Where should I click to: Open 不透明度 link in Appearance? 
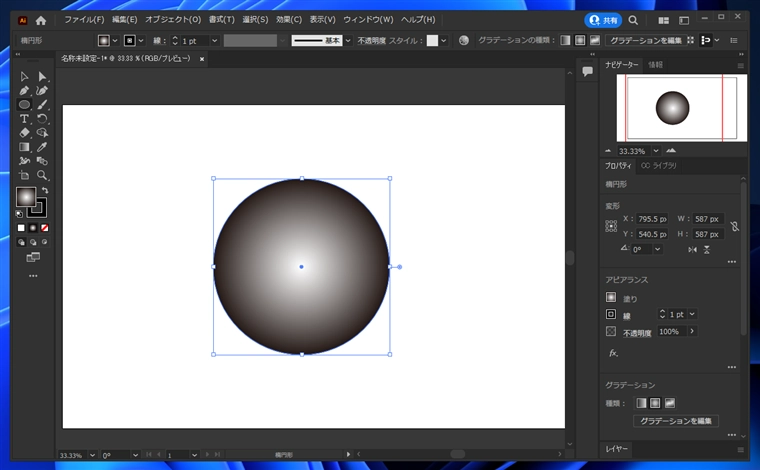(637, 333)
